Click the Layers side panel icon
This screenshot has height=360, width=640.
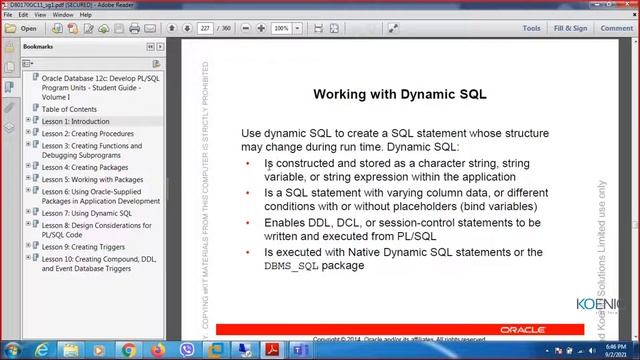tap(10, 128)
